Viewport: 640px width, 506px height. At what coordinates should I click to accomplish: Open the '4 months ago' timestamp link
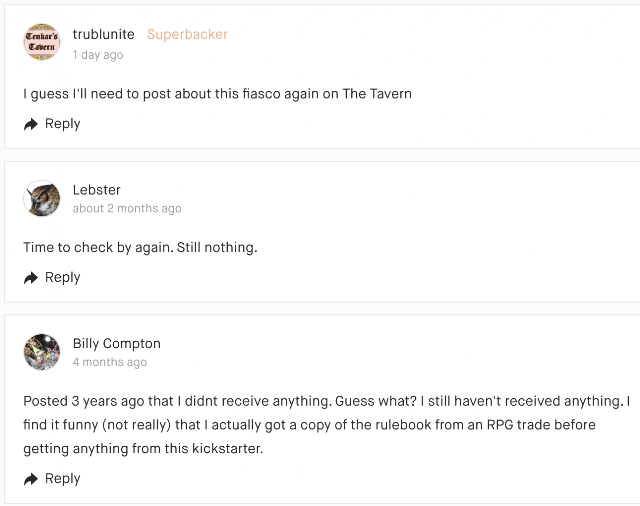(x=110, y=363)
